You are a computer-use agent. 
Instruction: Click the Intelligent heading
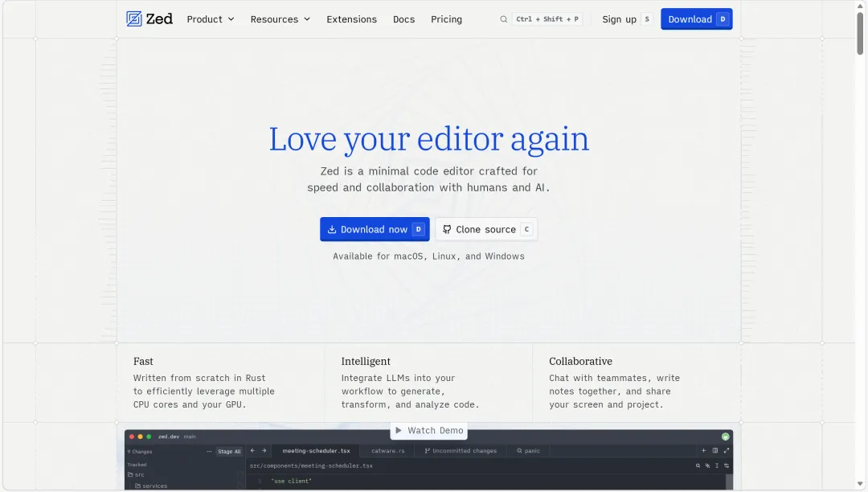pos(366,362)
